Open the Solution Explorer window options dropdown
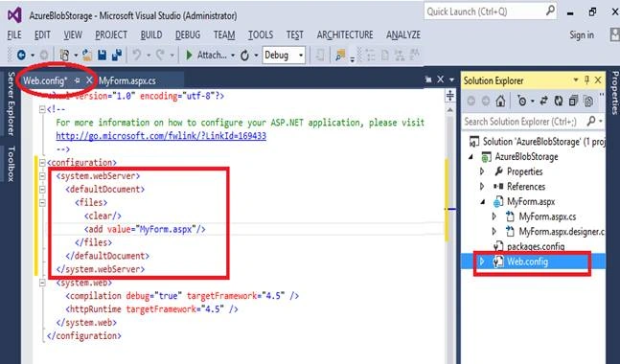 coord(576,80)
